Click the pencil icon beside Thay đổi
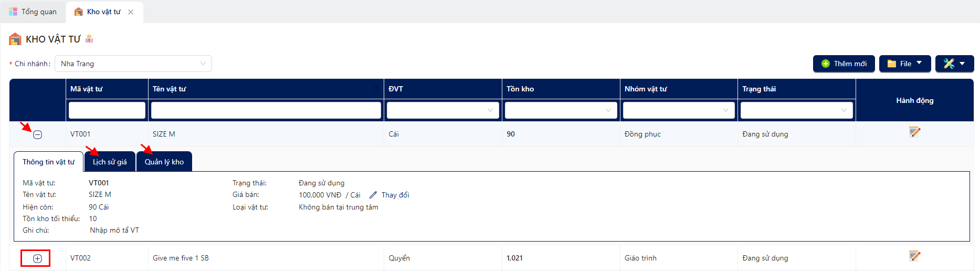 (373, 195)
